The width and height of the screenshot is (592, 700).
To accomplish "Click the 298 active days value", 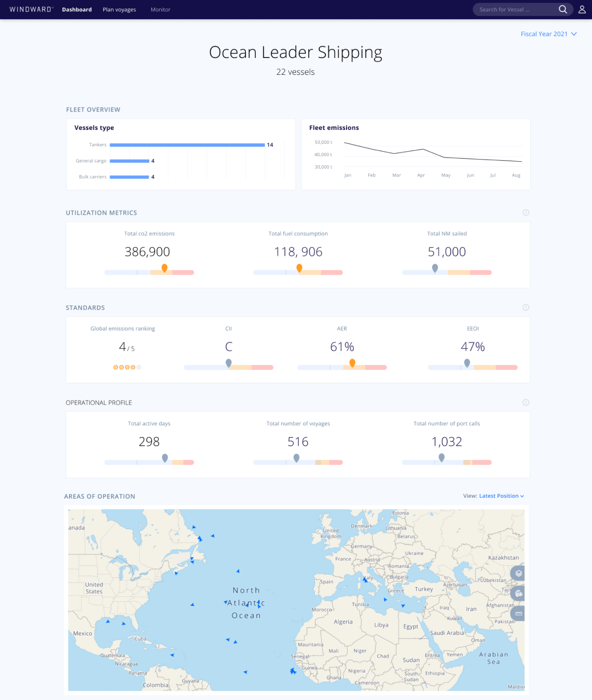I will coord(149,442).
